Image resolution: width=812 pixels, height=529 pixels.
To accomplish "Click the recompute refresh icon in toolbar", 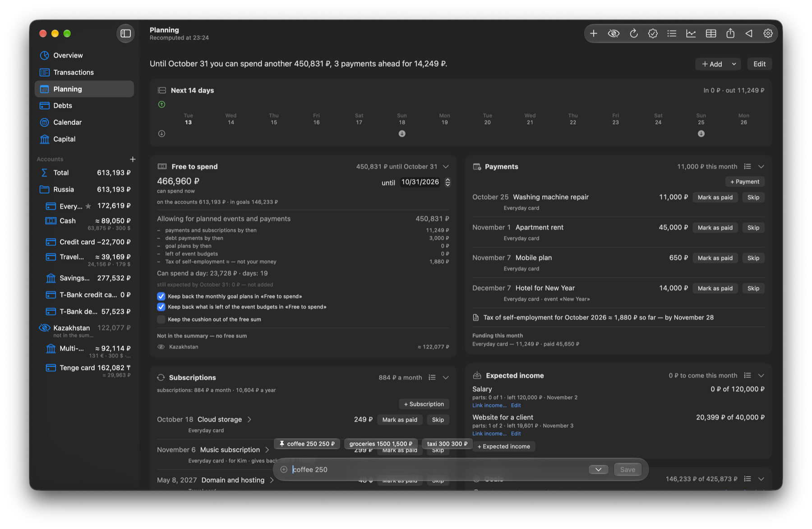I will [633, 33].
